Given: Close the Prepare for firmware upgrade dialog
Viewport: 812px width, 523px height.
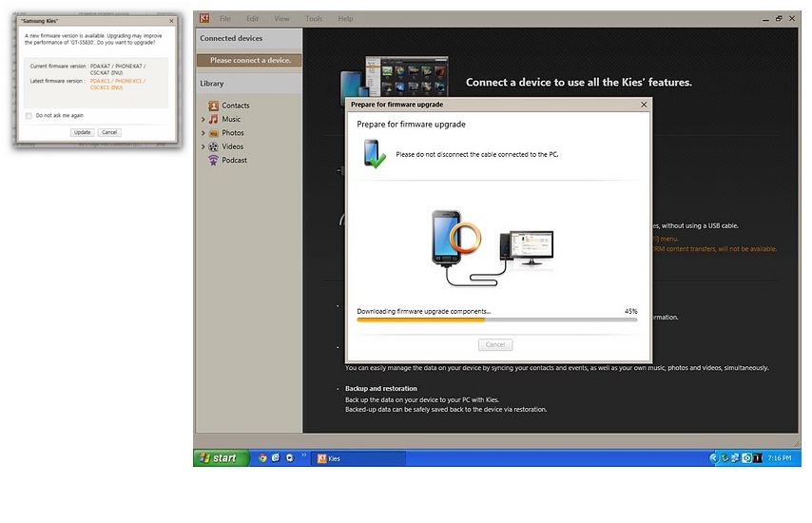Looking at the screenshot, I should [644, 104].
